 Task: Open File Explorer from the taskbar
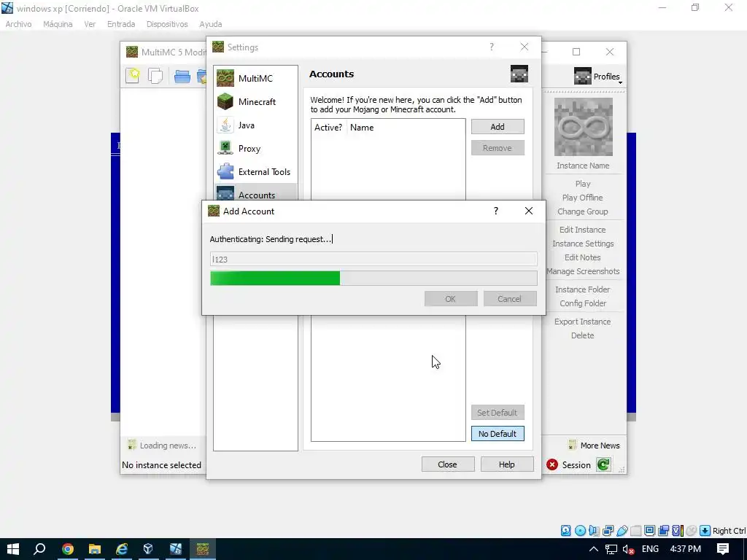(x=95, y=549)
